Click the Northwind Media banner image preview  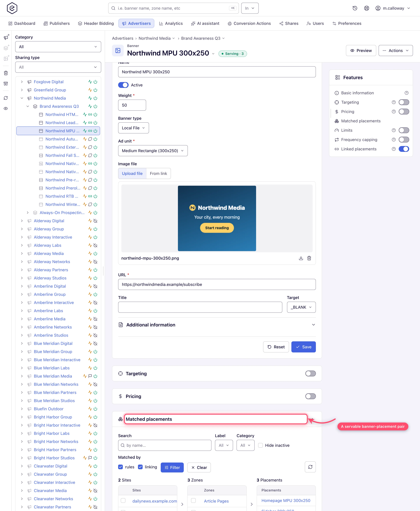(x=217, y=218)
